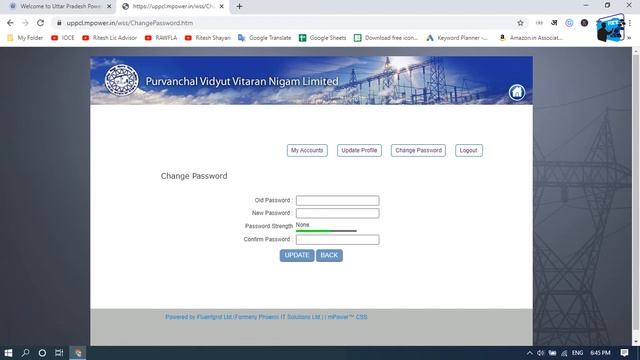
Task: Open a new tab with the plus icon
Action: click(240, 7)
